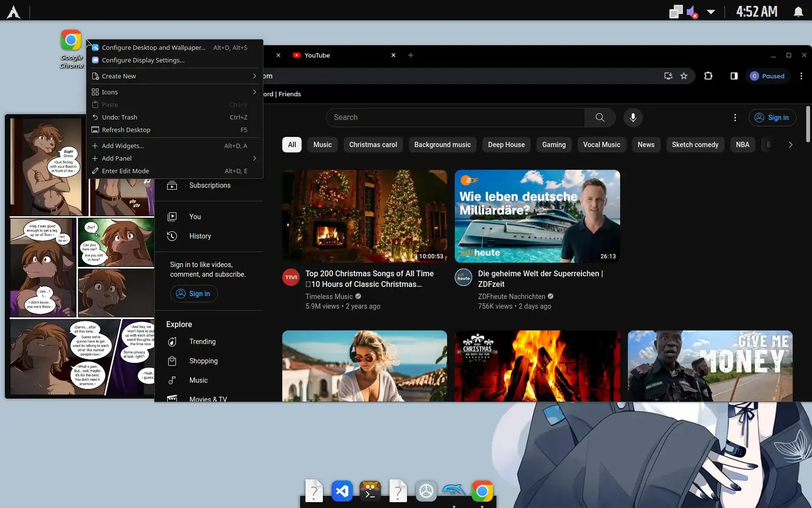Select the All filter chip
The image size is (812, 508).
click(292, 145)
